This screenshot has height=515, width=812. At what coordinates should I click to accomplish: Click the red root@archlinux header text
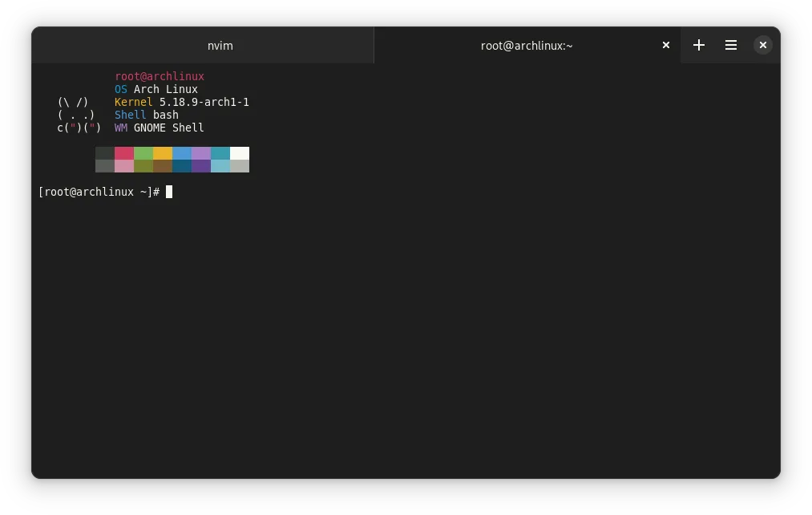160,76
